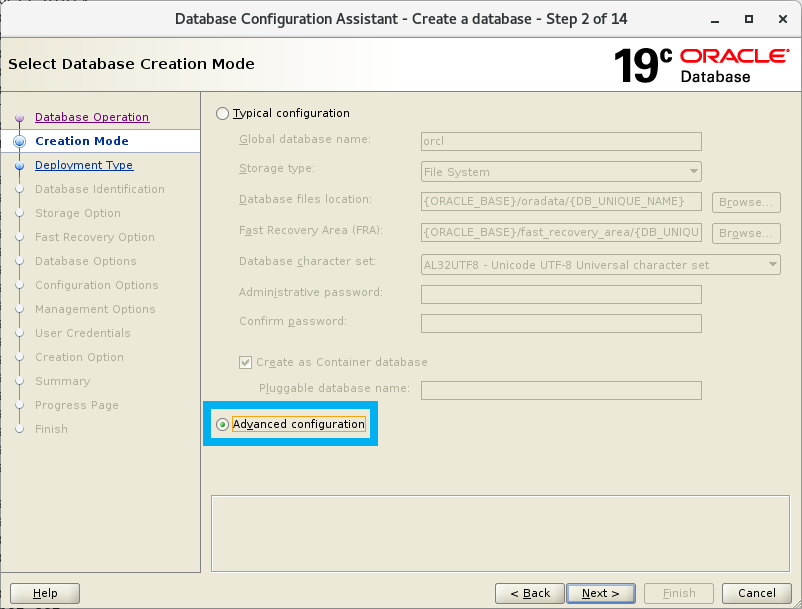Screen dimensions: 802x609
Task: Click the Administrative password field
Action: tap(561, 295)
